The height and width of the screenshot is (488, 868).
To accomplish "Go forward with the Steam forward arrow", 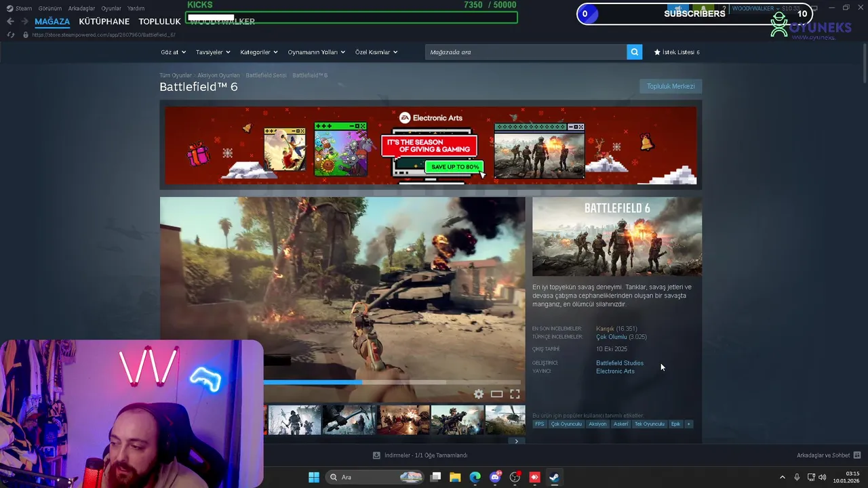I will pyautogui.click(x=24, y=22).
